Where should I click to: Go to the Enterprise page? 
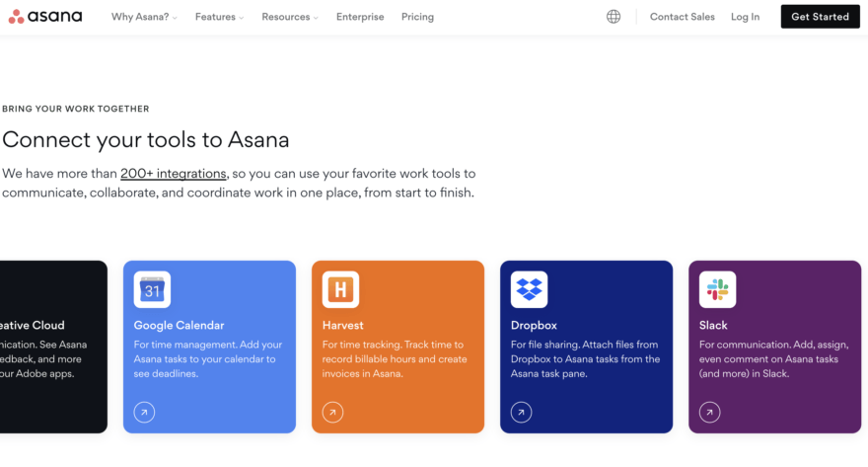click(x=360, y=17)
